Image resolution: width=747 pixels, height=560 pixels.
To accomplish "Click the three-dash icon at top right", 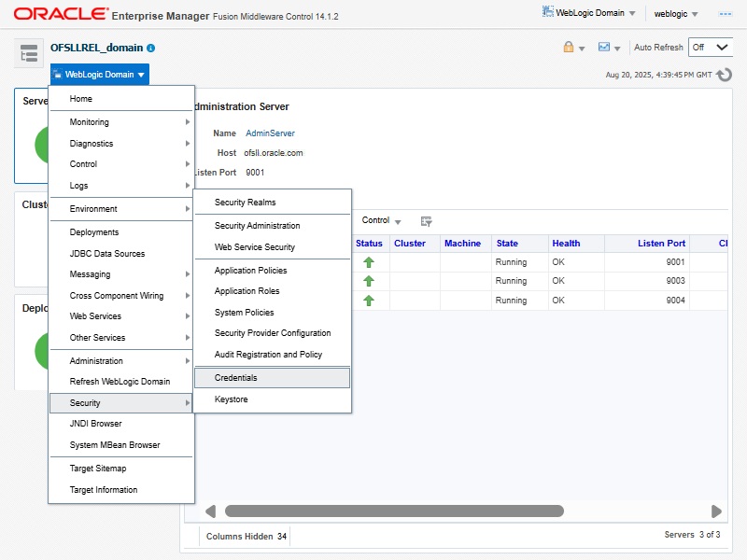I will point(725,14).
